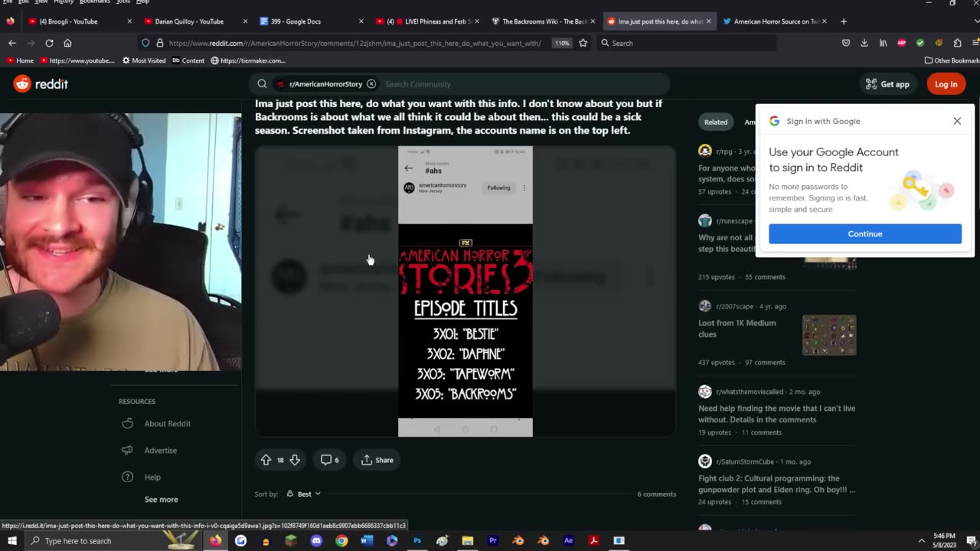Open Microsoft Word from the taskbar

click(x=367, y=541)
